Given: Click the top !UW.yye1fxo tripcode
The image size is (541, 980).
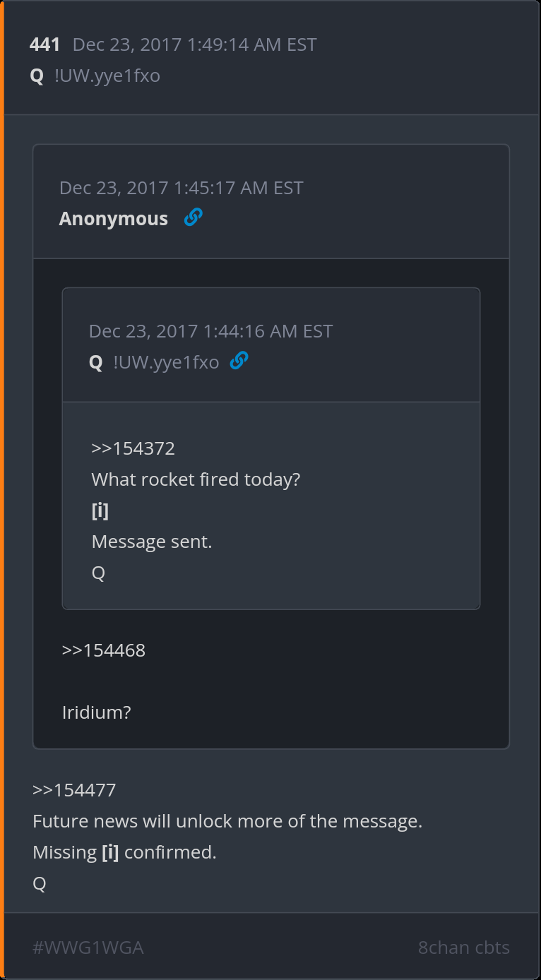Looking at the screenshot, I should [x=107, y=76].
